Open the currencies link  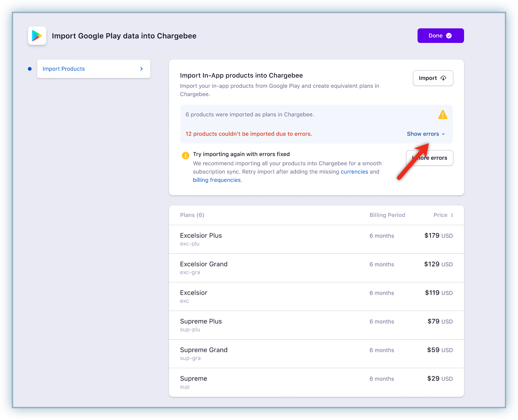(354, 172)
